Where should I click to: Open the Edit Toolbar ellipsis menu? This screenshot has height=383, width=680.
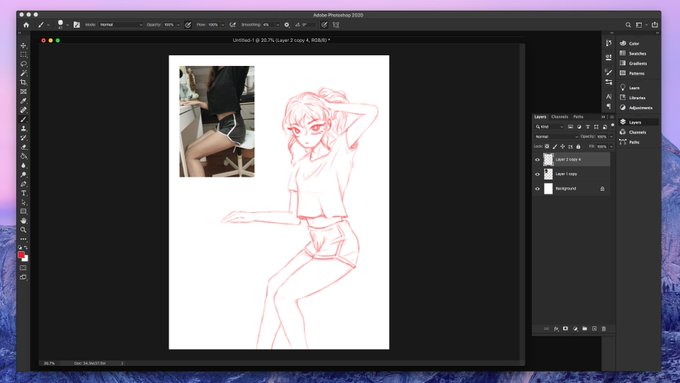click(x=23, y=239)
